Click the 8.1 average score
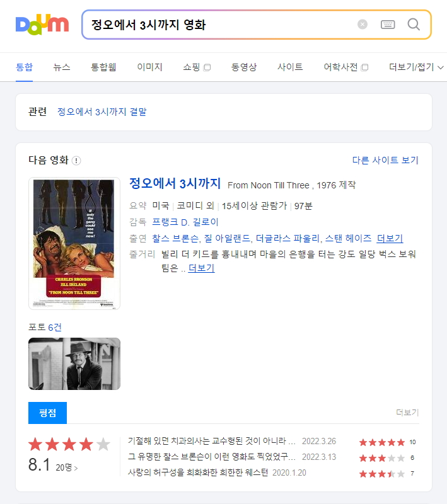447x504 pixels. (x=39, y=465)
